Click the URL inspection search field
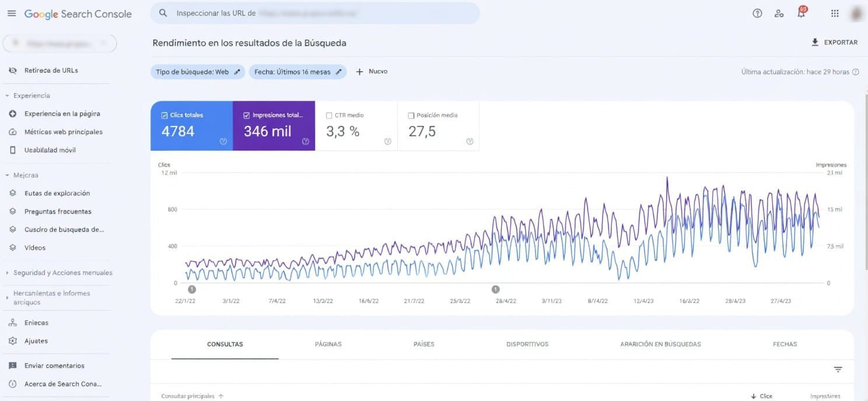Image resolution: width=868 pixels, height=401 pixels. [315, 13]
